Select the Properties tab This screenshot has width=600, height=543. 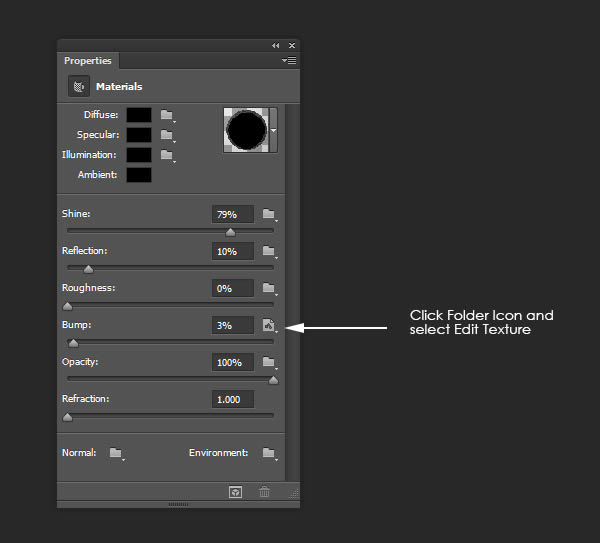[x=88, y=61]
